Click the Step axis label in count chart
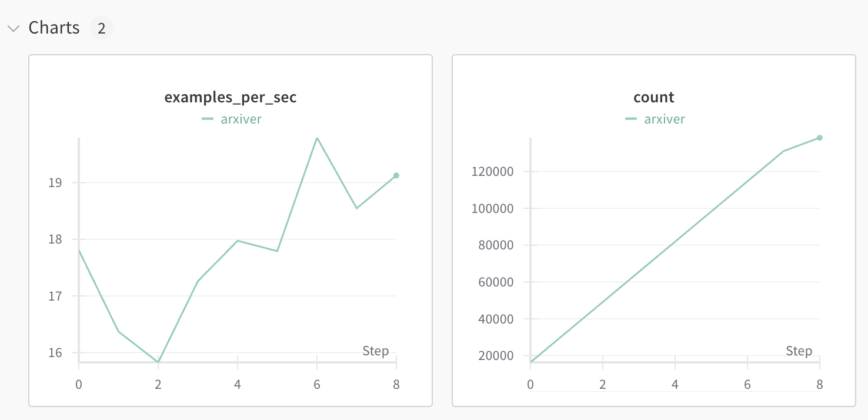The width and height of the screenshot is (868, 420). tap(799, 351)
